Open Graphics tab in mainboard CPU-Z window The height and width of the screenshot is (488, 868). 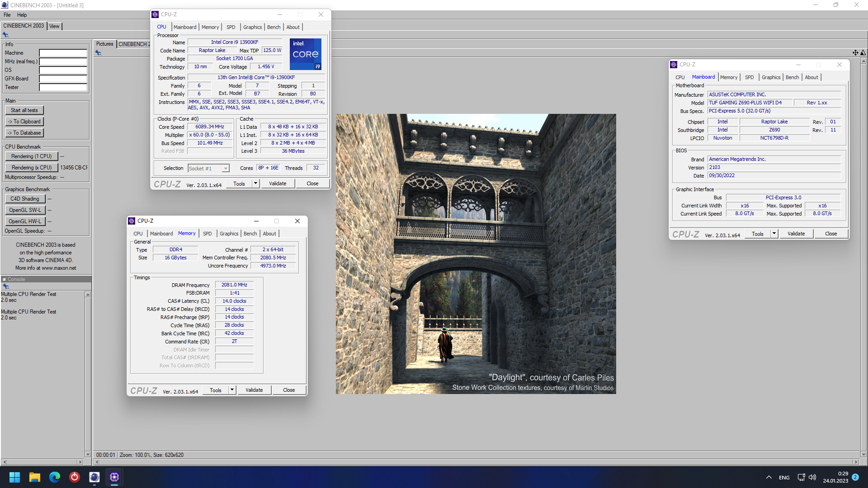pos(771,77)
